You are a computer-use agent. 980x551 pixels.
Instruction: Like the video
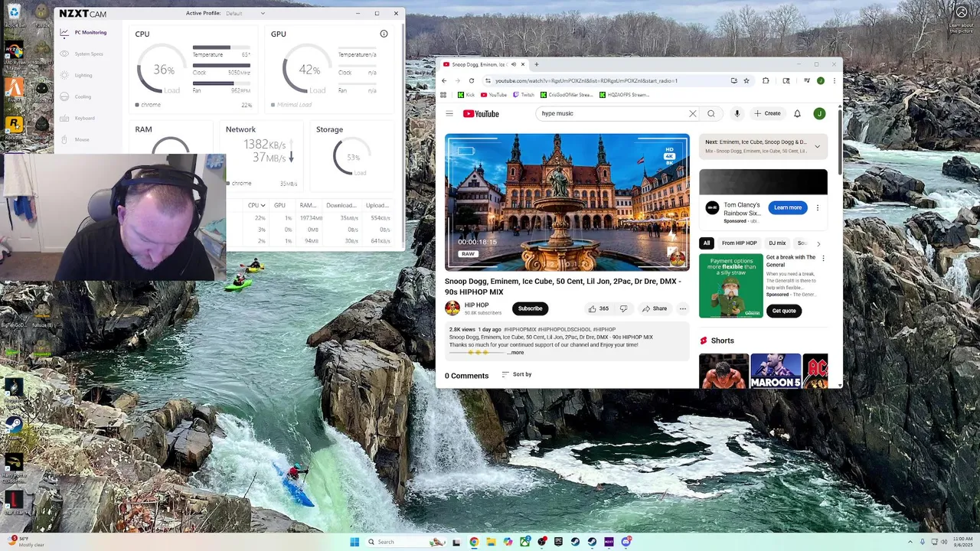(x=598, y=308)
